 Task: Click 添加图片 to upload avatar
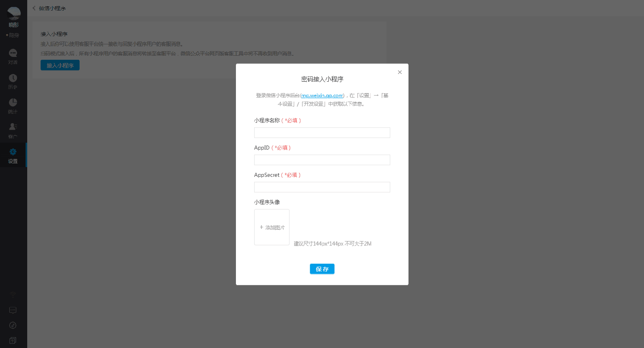272,227
